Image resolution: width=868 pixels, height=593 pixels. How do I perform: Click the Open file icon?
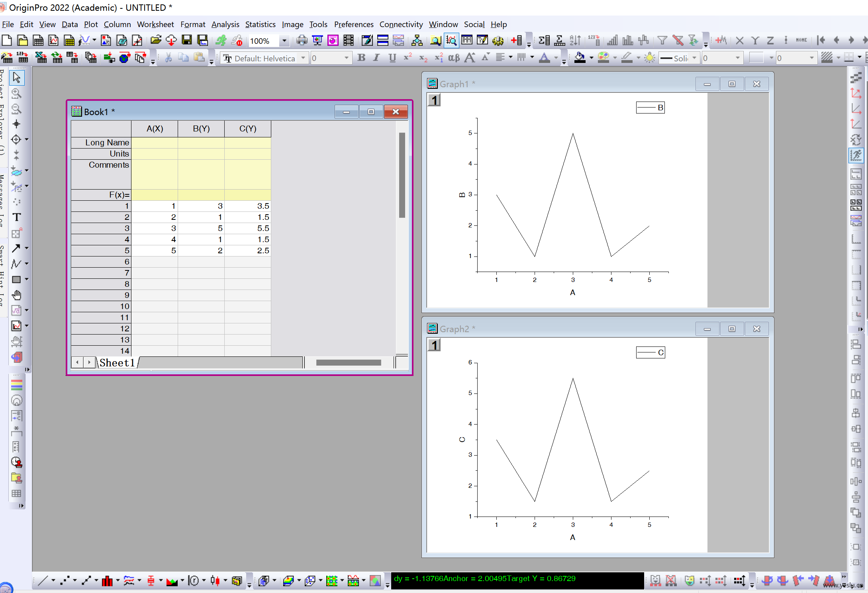point(156,40)
